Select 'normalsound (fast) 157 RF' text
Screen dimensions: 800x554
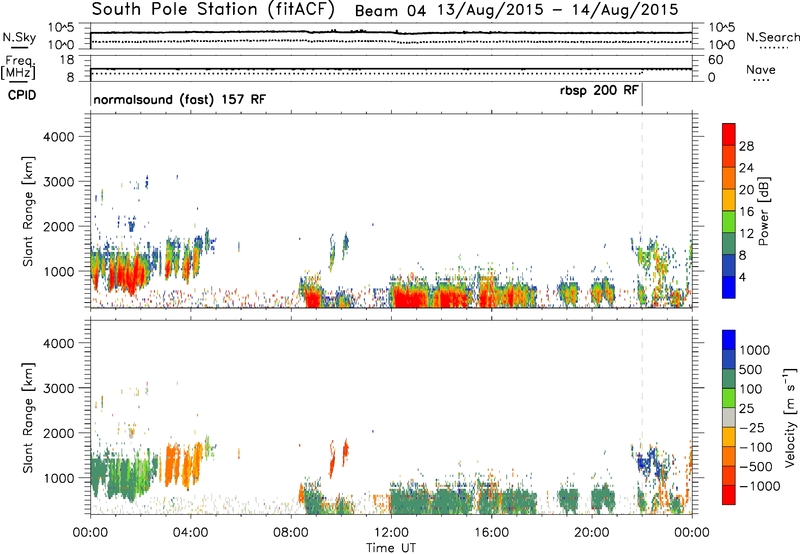180,99
